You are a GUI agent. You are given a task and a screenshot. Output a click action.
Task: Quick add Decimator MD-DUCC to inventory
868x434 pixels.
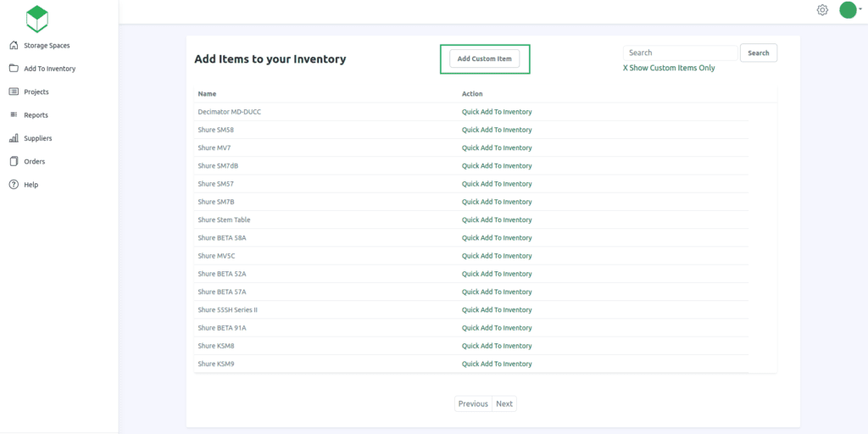(x=497, y=112)
